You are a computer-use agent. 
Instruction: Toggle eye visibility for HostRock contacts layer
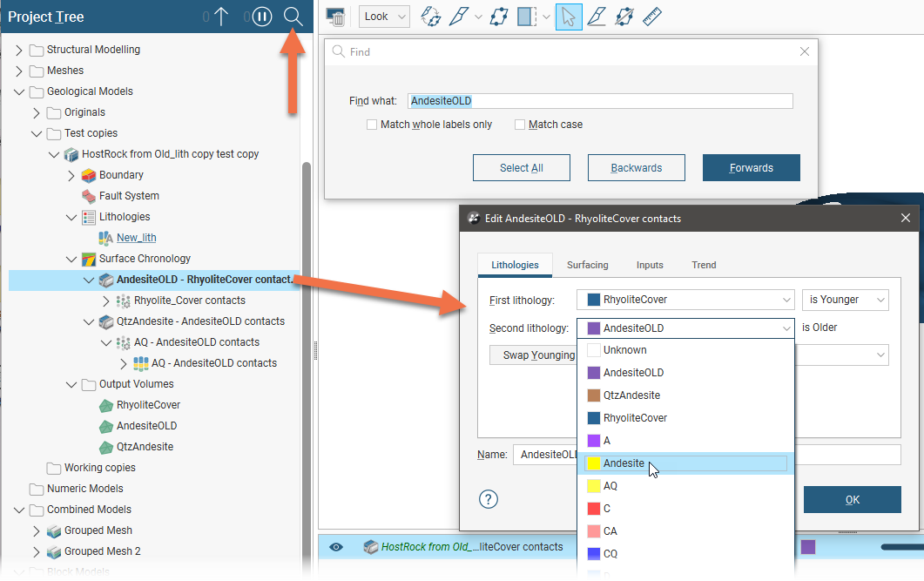point(336,547)
